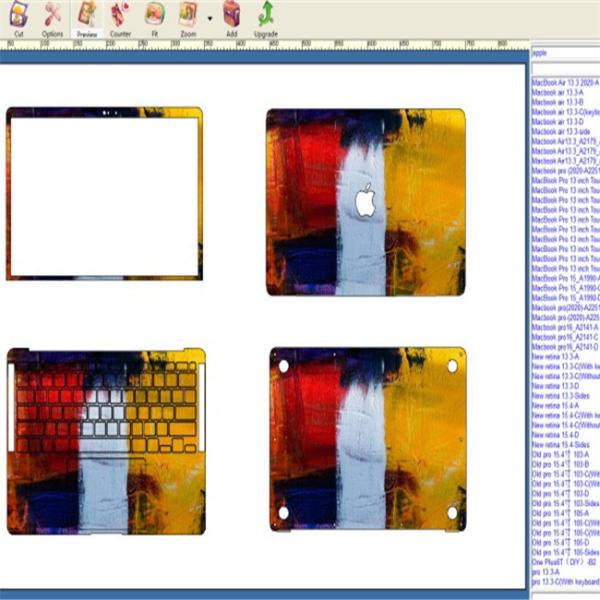Choose 'New retina 13.3-C(Without' entry
The height and width of the screenshot is (600, 600).
(565, 376)
